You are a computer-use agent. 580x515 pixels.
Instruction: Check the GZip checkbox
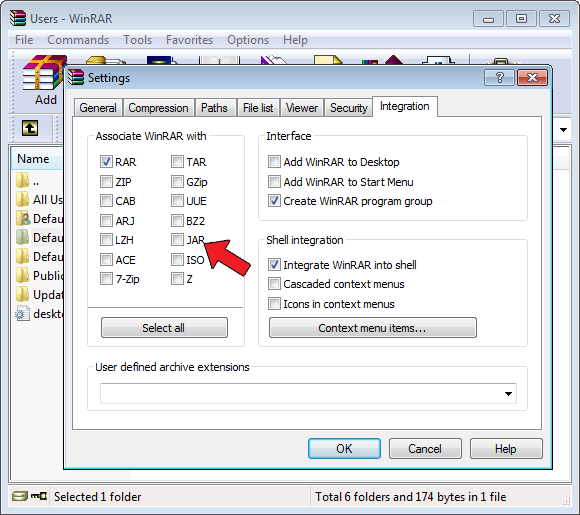177,182
